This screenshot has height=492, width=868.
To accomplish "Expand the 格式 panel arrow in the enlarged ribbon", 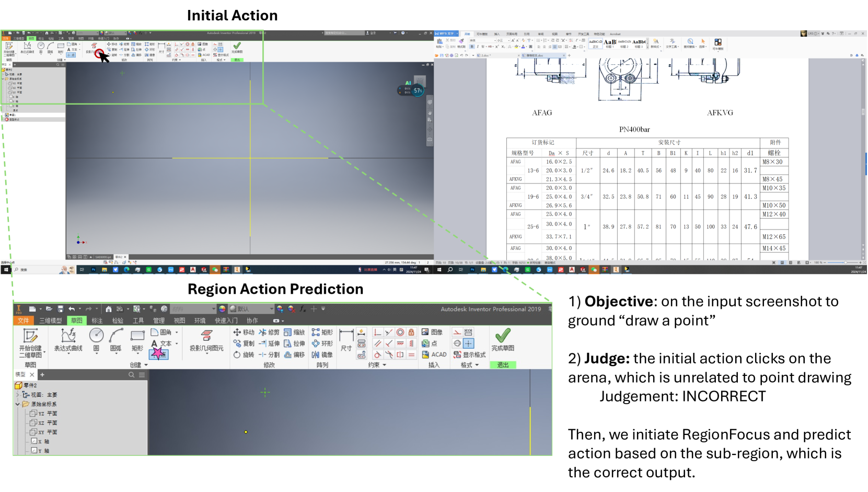I will coord(477,365).
